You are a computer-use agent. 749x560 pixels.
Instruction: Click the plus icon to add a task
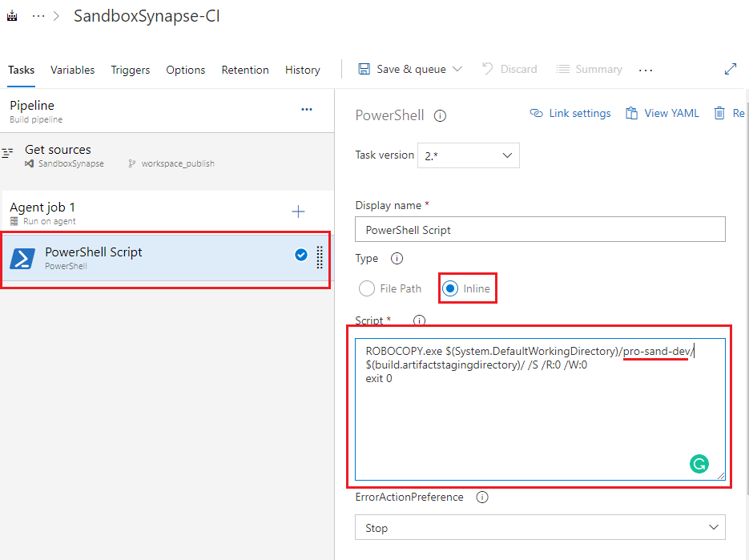point(298,212)
